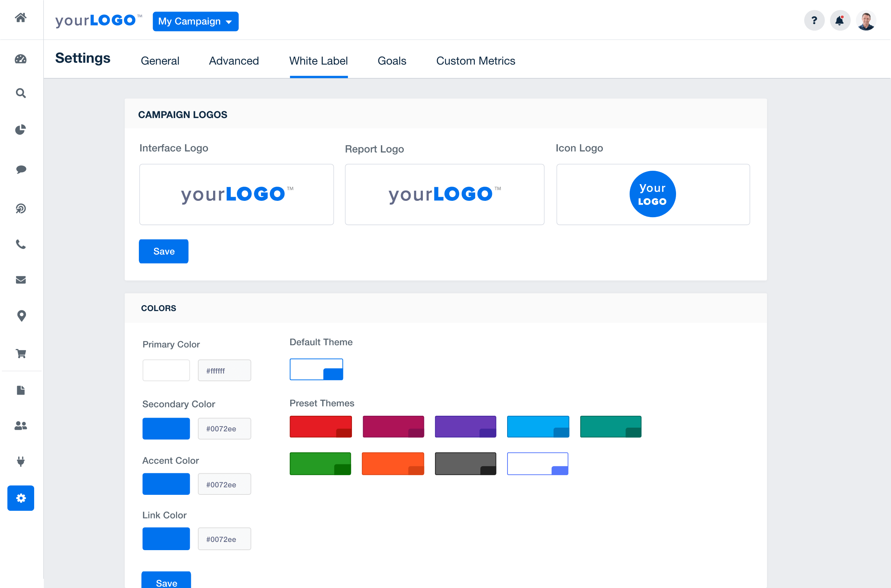Click the dashboard home icon
This screenshot has width=891, height=588.
[20, 19]
